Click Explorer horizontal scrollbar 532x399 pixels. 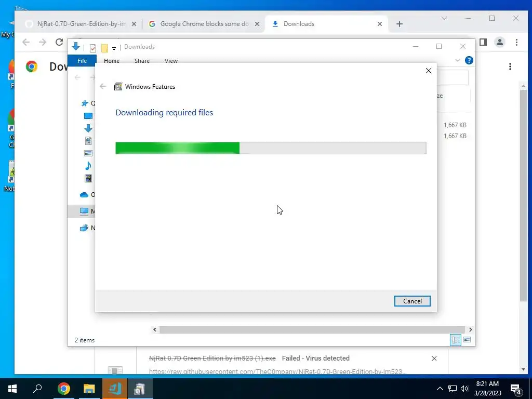point(312,329)
